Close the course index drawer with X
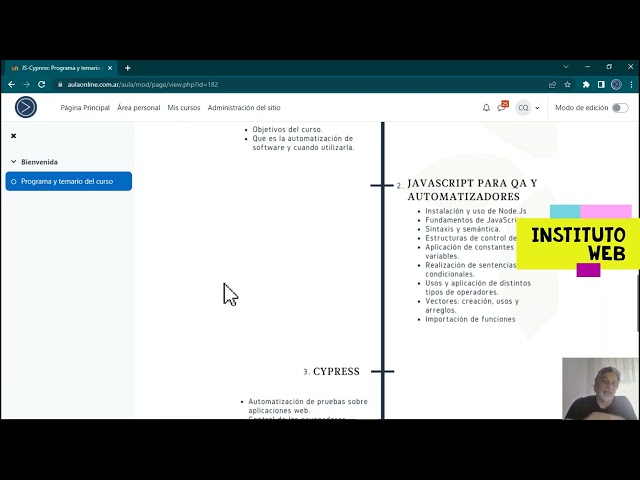The width and height of the screenshot is (640, 480). (13, 136)
